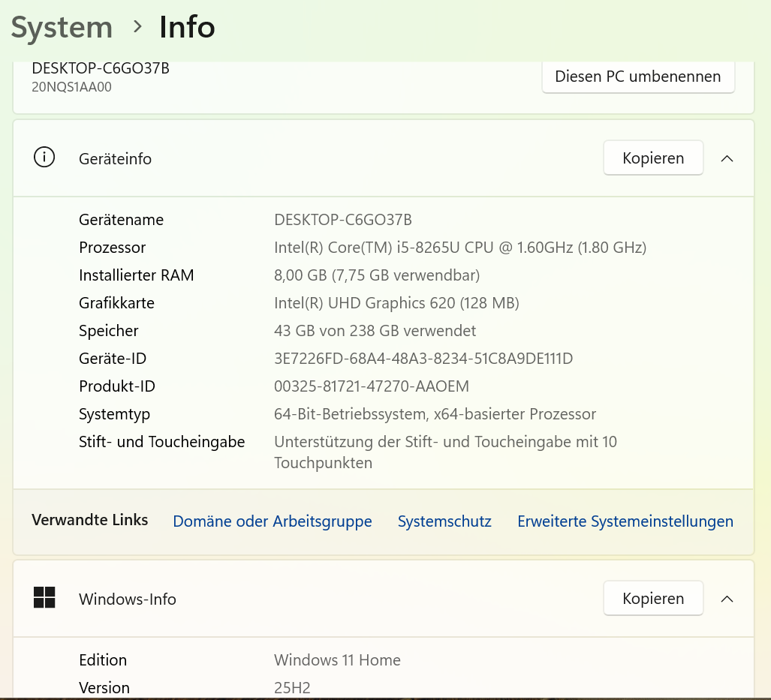Screen dimensions: 771x700
Task: Open the Systemschutz link
Action: click(444, 521)
